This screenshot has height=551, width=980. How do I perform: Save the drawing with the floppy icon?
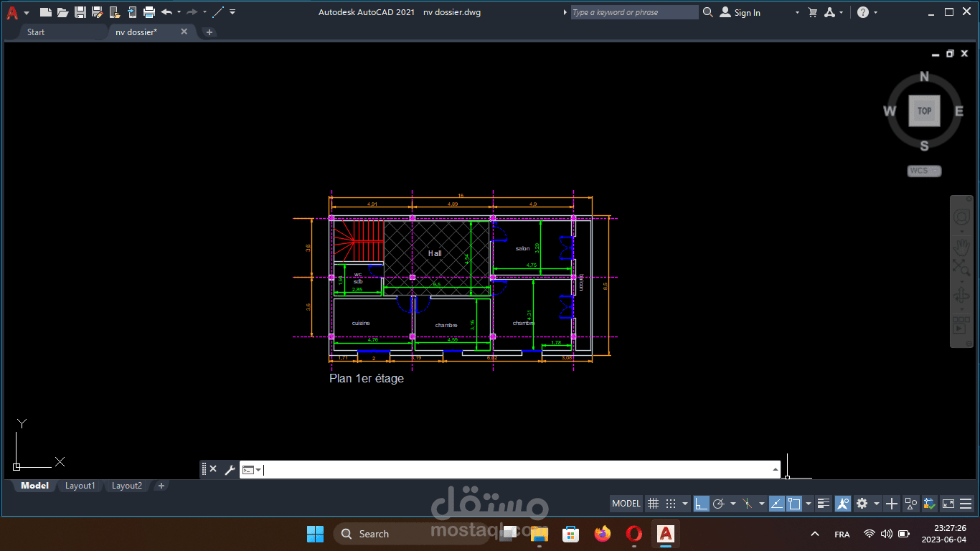(x=80, y=12)
